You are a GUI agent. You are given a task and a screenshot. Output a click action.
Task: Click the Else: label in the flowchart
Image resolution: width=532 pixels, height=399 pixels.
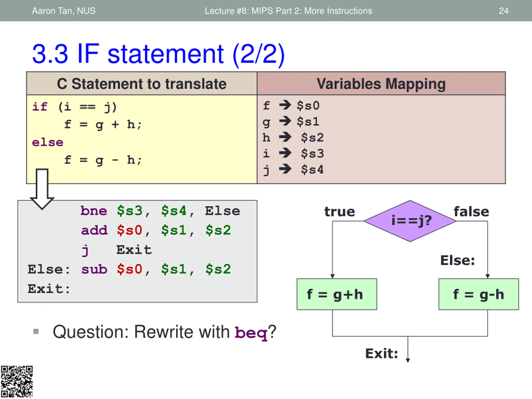click(457, 260)
